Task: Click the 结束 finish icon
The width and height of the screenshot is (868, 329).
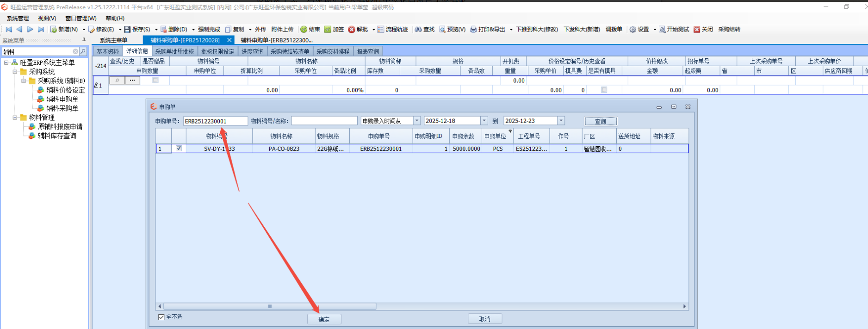Action: pos(304,29)
